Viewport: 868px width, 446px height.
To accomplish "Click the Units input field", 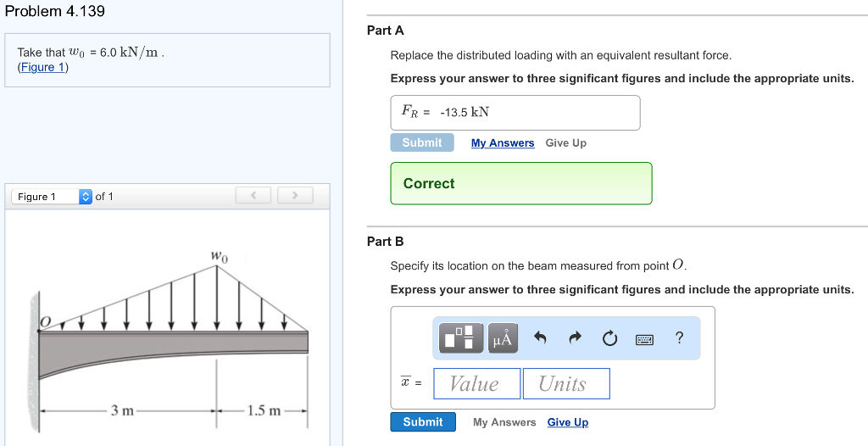I will click(566, 383).
